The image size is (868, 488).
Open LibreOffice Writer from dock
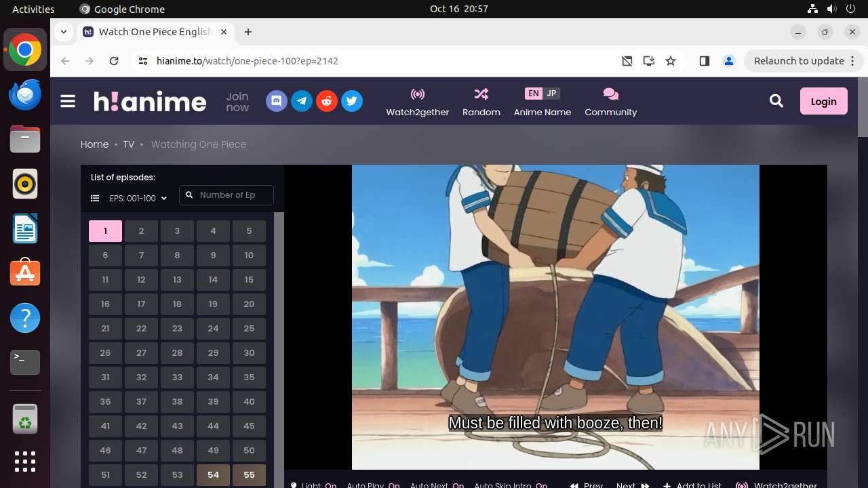click(25, 229)
